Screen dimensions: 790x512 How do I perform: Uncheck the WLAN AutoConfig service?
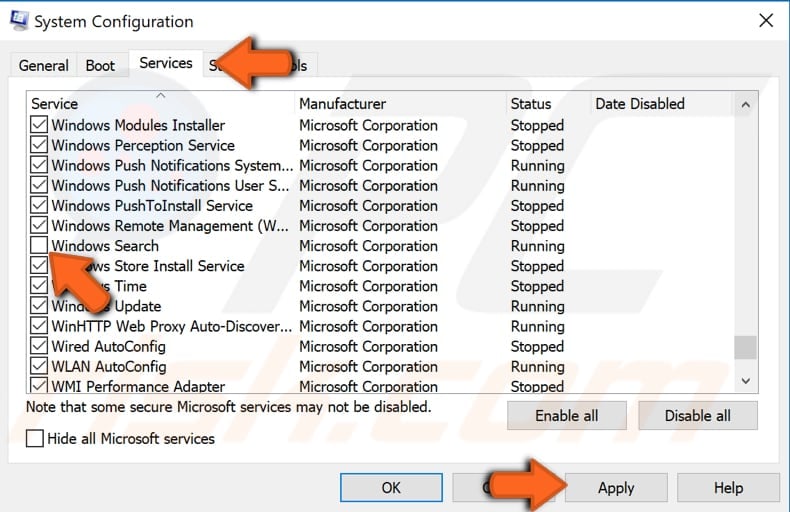tap(39, 366)
